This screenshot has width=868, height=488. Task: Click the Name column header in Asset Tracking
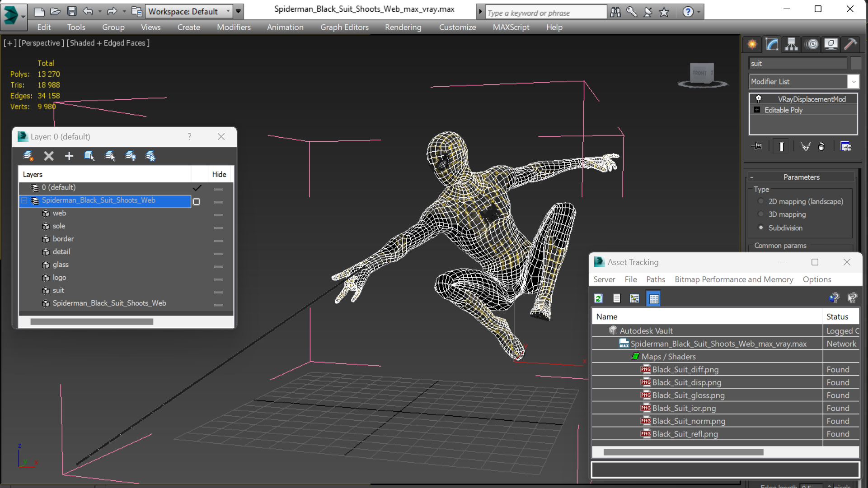(x=707, y=316)
